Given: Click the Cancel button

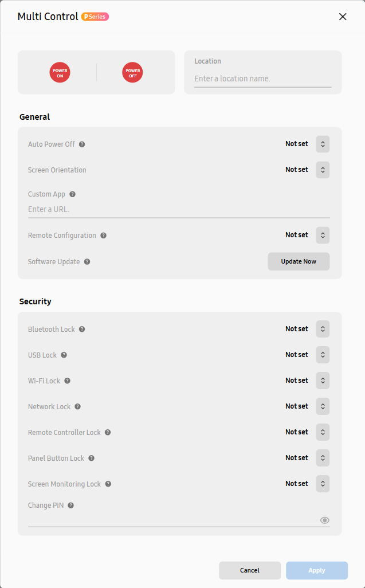Looking at the screenshot, I should 250,570.
